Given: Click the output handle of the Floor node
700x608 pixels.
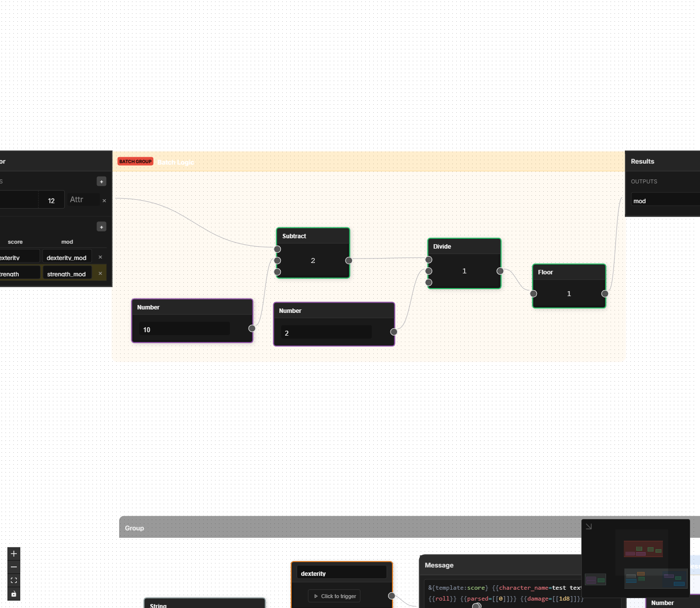Looking at the screenshot, I should click(x=605, y=293).
